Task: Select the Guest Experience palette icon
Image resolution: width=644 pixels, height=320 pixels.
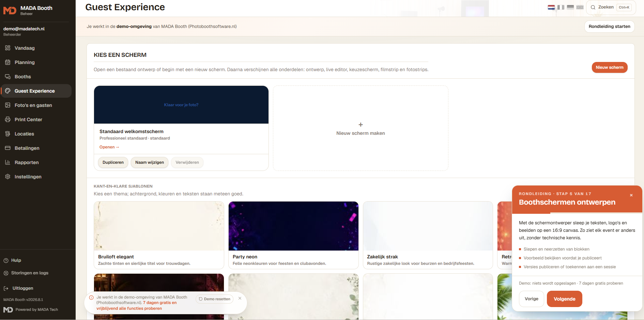Action: point(8,91)
